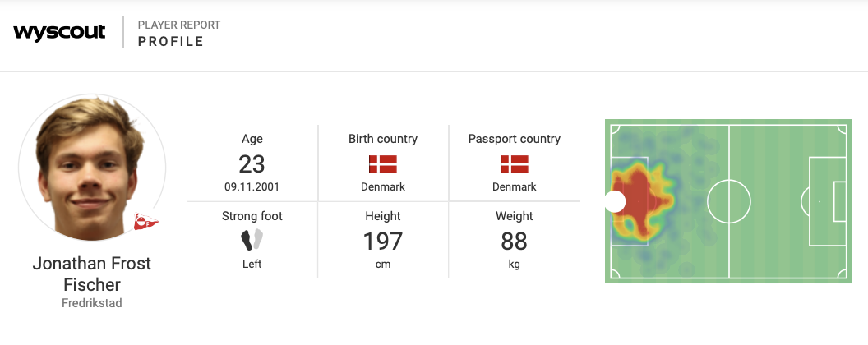Click the player name Jonathan Frost Fischer
868x345 pixels.
click(92, 274)
